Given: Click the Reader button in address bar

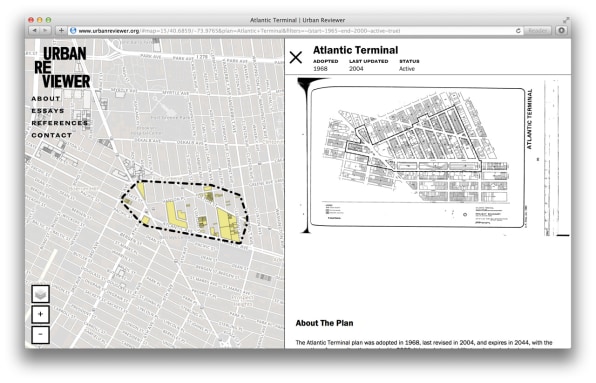Looking at the screenshot, I should (537, 30).
